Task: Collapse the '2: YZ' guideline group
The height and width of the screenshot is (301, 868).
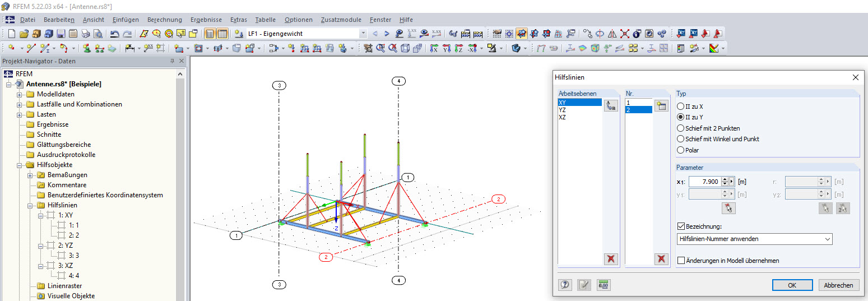Action: click(x=41, y=246)
